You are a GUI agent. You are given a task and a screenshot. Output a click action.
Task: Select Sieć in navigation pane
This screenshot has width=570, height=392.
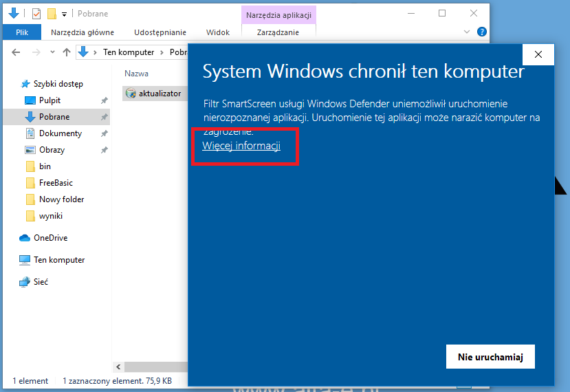pos(41,282)
